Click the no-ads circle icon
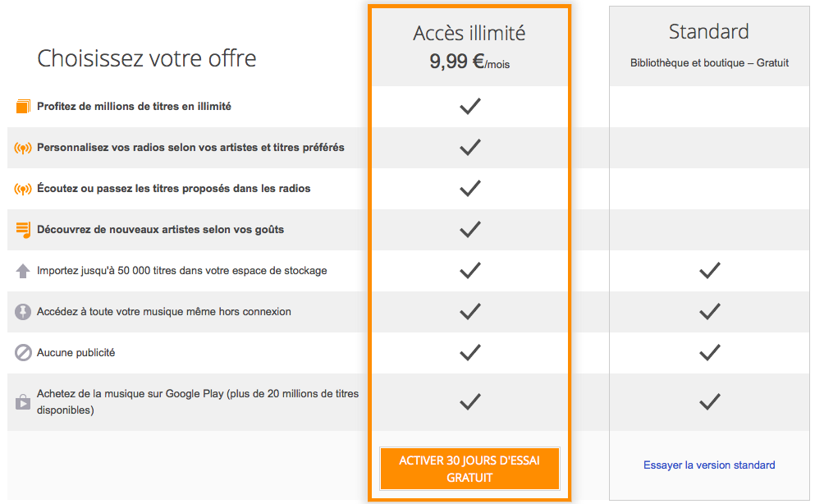 [x=23, y=353]
